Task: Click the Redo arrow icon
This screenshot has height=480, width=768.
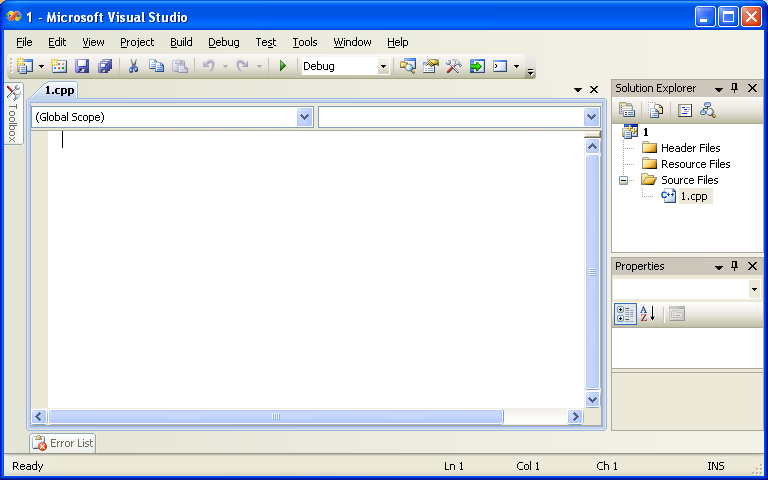Action: [242, 66]
